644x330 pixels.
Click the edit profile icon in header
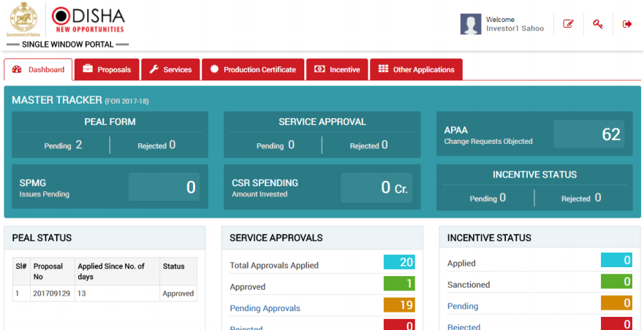(568, 24)
